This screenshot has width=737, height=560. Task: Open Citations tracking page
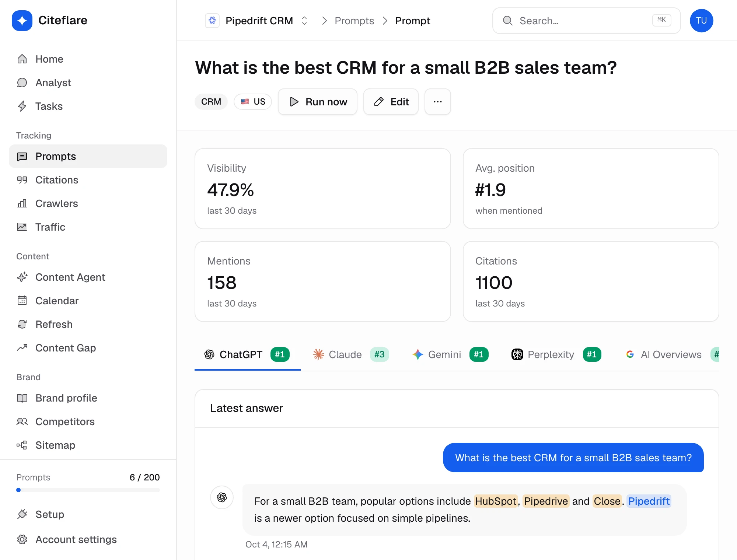[88, 180]
